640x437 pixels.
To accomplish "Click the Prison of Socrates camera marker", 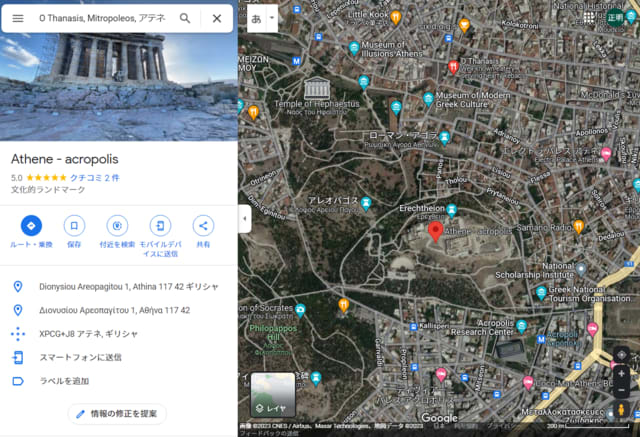I will click(300, 310).
